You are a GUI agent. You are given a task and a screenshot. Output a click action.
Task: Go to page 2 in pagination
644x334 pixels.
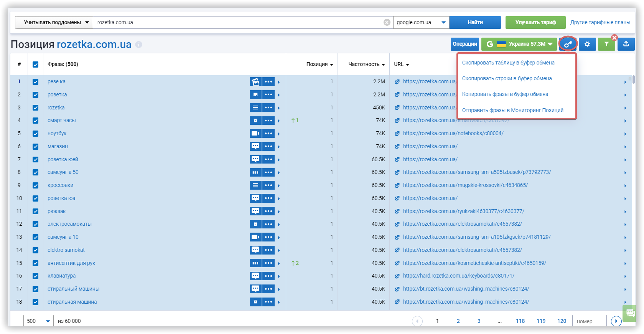point(458,321)
